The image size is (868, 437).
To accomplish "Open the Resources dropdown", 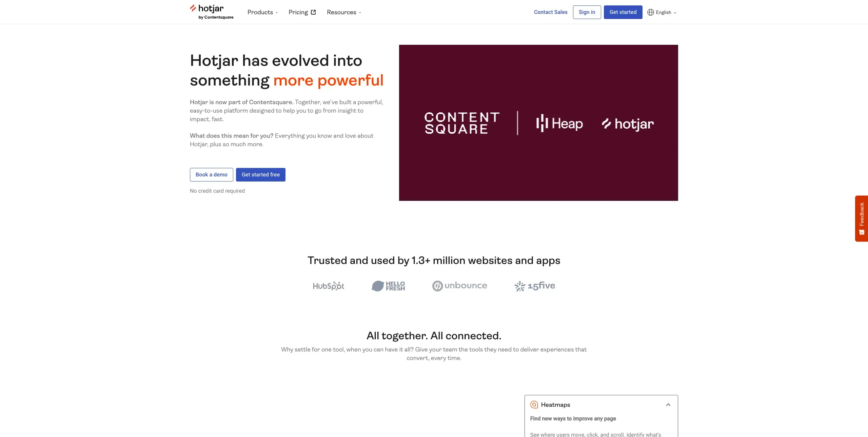I will tap(344, 12).
